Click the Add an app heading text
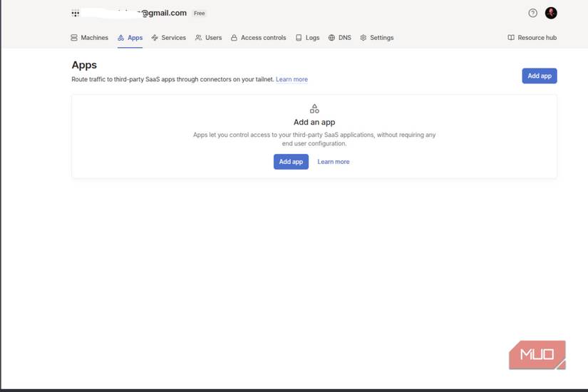 pyautogui.click(x=314, y=122)
